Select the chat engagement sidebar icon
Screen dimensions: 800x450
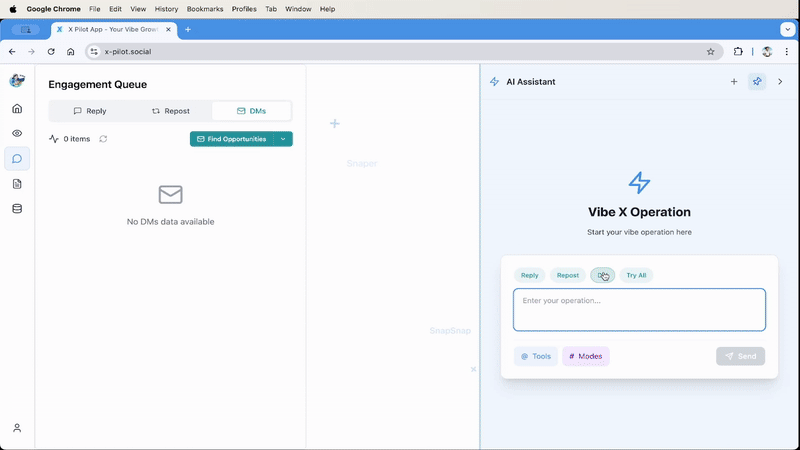pyautogui.click(x=17, y=159)
